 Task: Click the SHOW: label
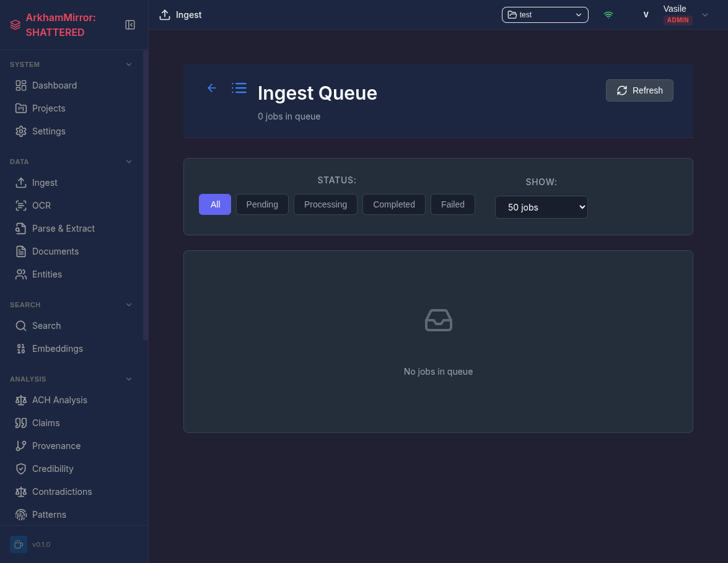pos(541,182)
